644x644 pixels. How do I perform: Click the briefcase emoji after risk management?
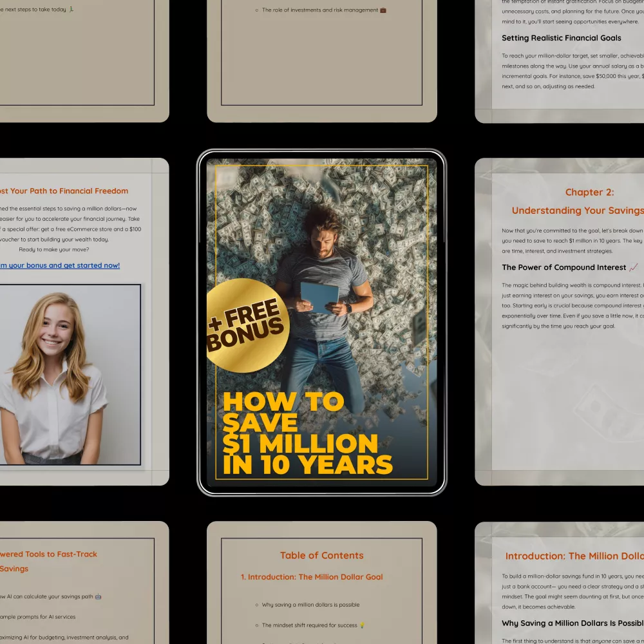383,10
